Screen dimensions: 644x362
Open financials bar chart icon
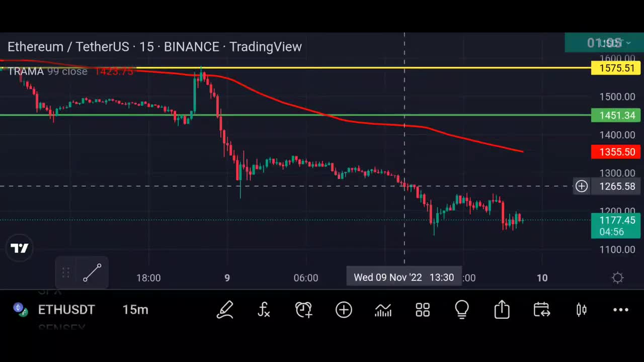coord(383,310)
